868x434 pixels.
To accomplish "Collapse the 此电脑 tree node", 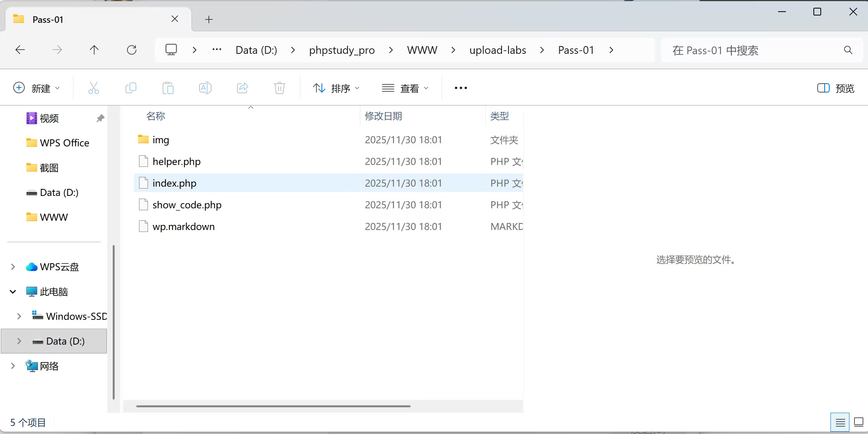I will tap(13, 292).
